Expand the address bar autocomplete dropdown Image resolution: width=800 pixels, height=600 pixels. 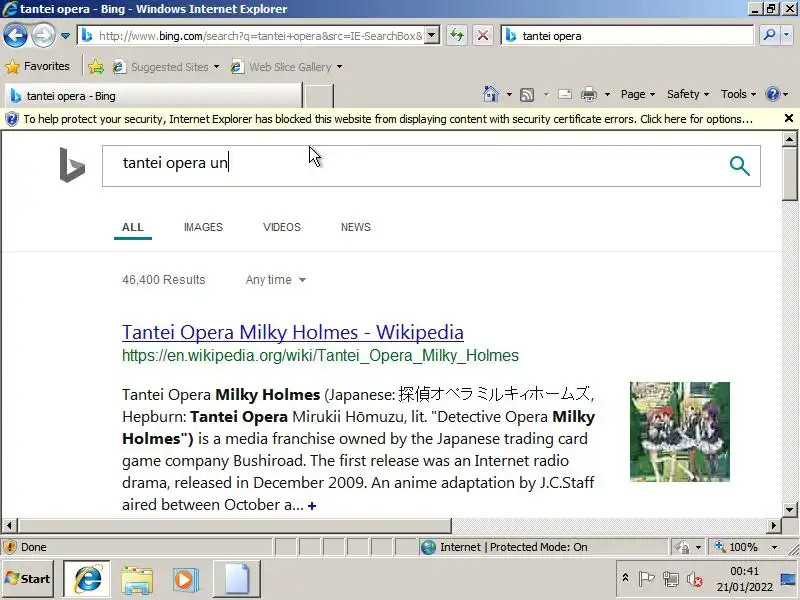432,36
